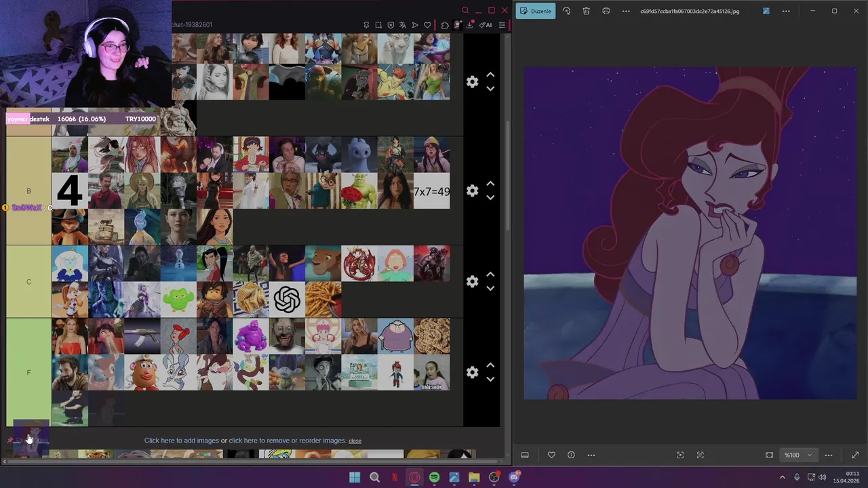Open Düzenle (edit) in the Photos window
Screen dimensions: 868x488
[x=536, y=11]
